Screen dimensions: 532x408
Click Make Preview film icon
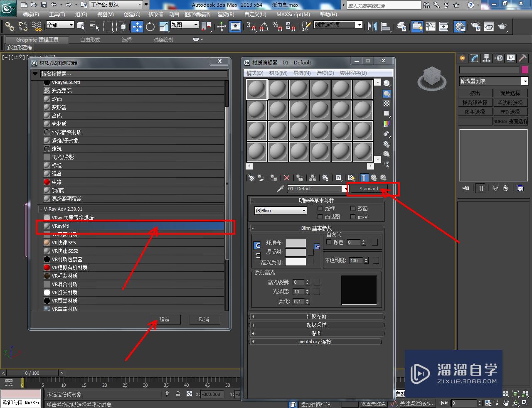[x=387, y=134]
